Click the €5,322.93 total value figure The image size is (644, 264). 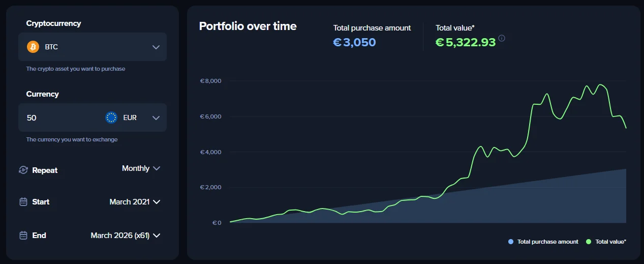[466, 42]
